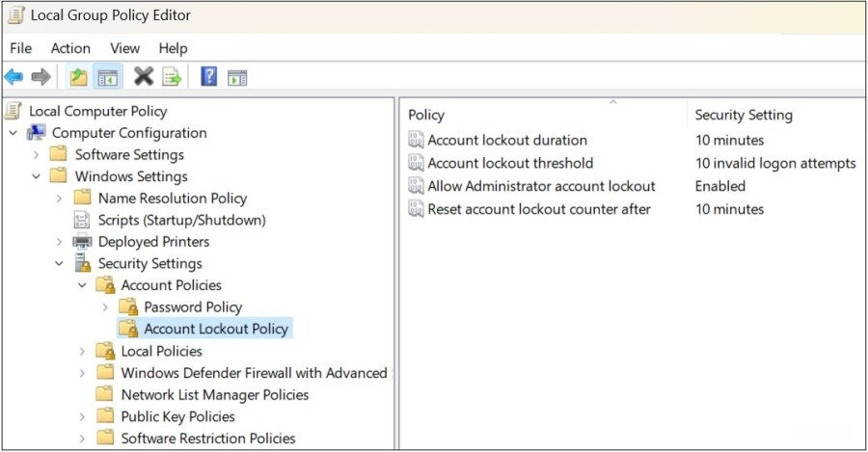Click the Account lockout threshold policy icon
This screenshot has width=868, height=452.
coord(416,163)
